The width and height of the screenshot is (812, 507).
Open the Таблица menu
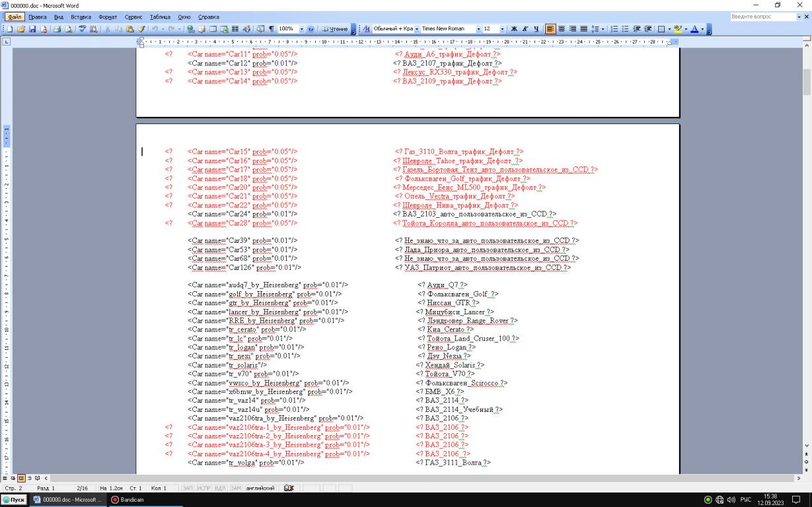click(x=160, y=16)
